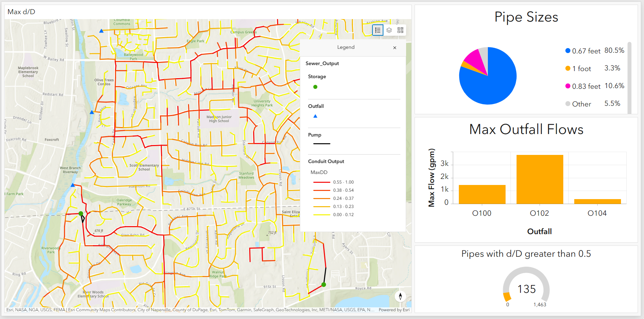Click green storage point near Royce Rd
The image size is (644, 319).
click(x=324, y=285)
